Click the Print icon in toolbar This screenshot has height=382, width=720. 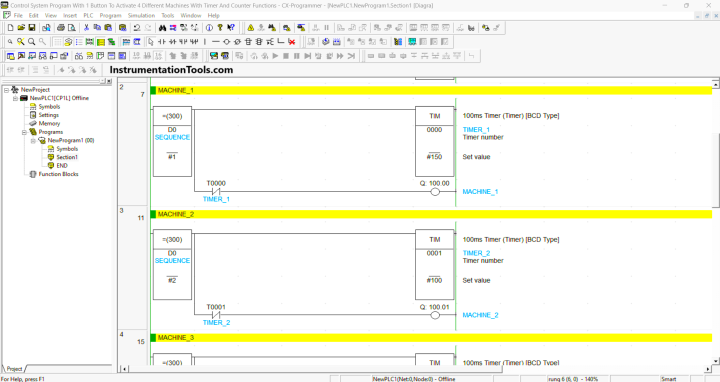60,28
